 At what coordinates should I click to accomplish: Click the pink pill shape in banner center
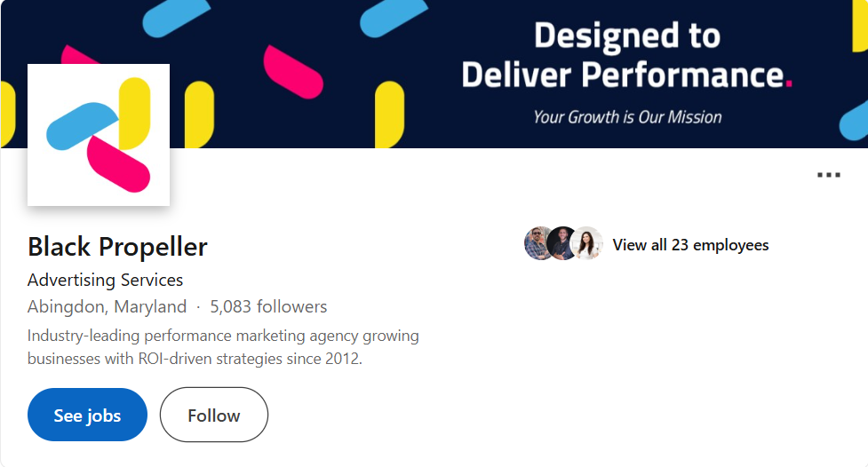coord(294,71)
